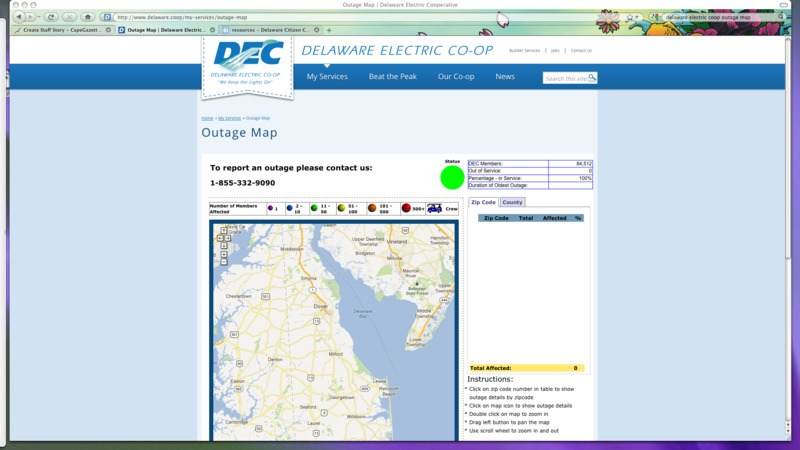Image resolution: width=800 pixels, height=450 pixels.
Task: Reload the page with the refresh icon
Action: click(51, 17)
